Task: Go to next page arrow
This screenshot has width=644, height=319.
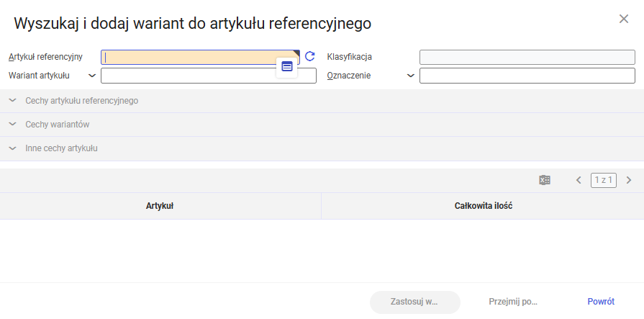Action: coord(628,180)
